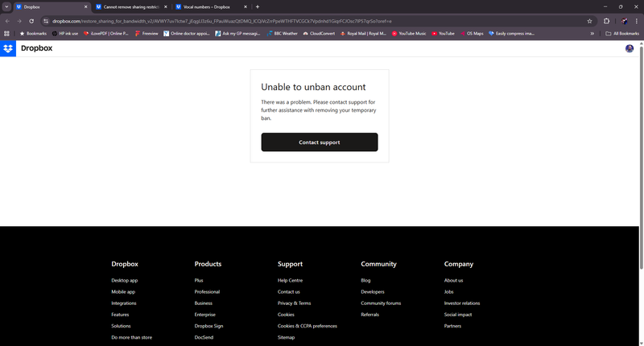Open the Dropbox account avatar menu

[x=630, y=49]
